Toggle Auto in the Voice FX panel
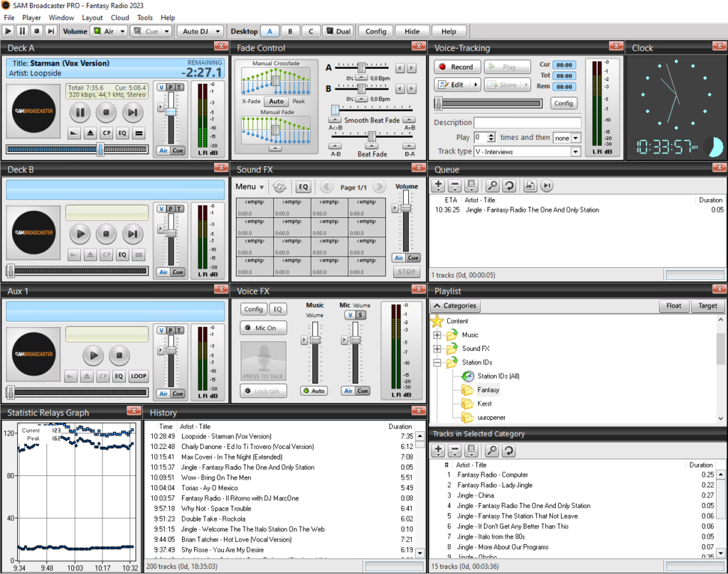The height and width of the screenshot is (574, 728). tap(314, 391)
